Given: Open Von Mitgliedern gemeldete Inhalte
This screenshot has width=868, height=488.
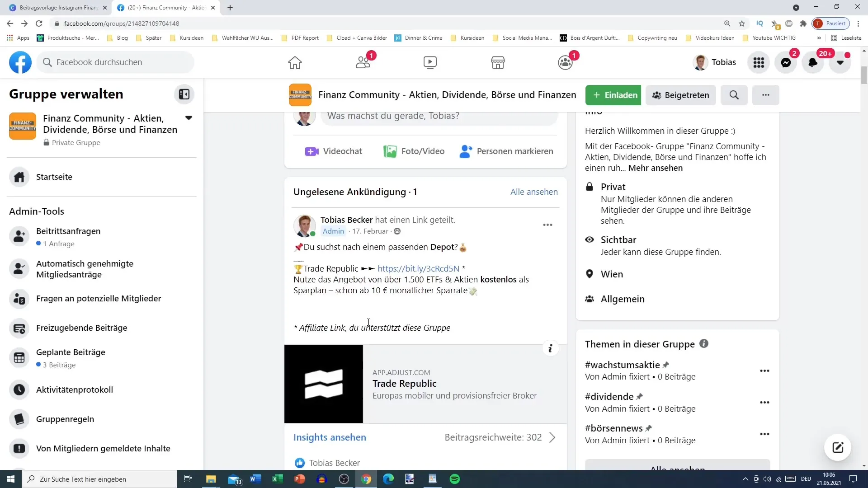Looking at the screenshot, I should click(102, 448).
